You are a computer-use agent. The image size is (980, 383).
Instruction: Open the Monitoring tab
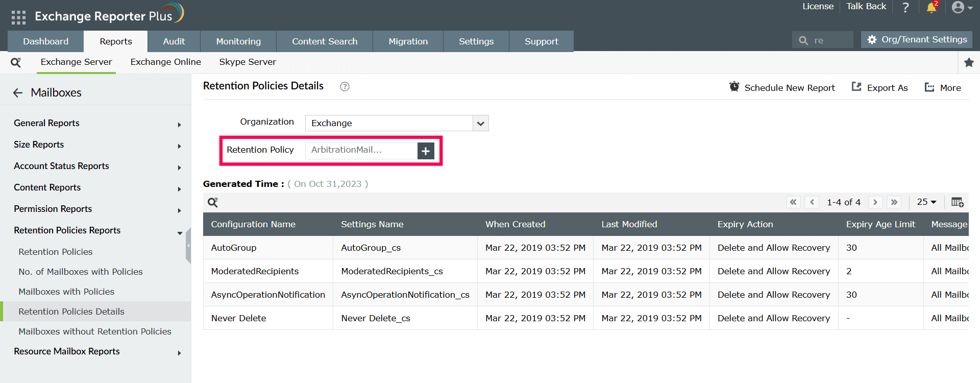click(x=238, y=41)
